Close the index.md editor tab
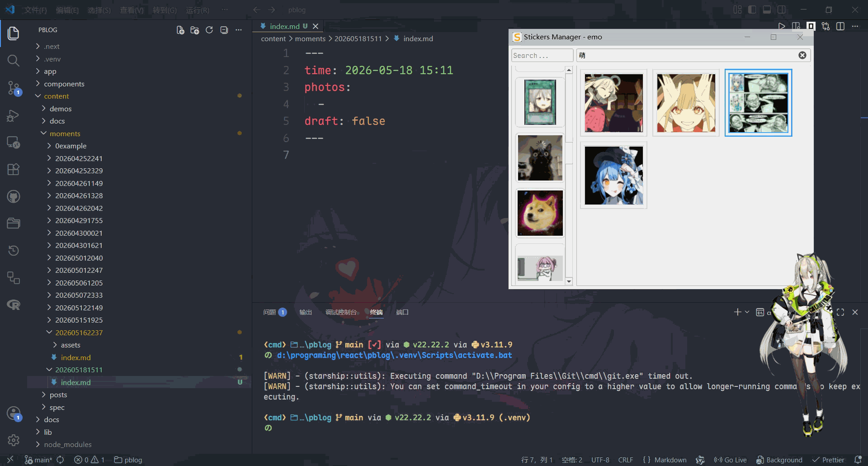The height and width of the screenshot is (466, 868). [x=316, y=26]
